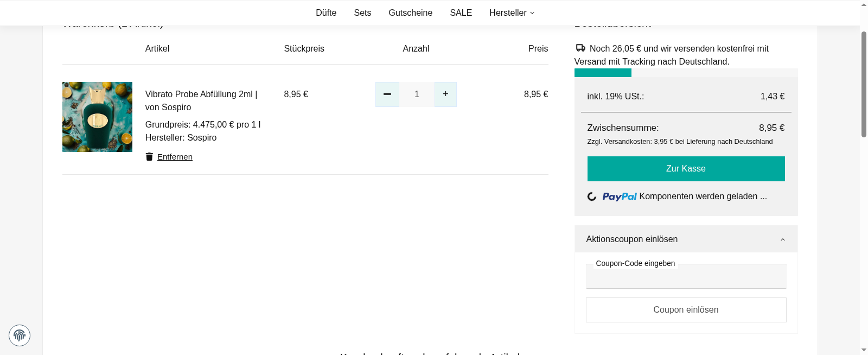868x355 pixels.
Task: Select the Sets navigation item
Action: tap(362, 13)
